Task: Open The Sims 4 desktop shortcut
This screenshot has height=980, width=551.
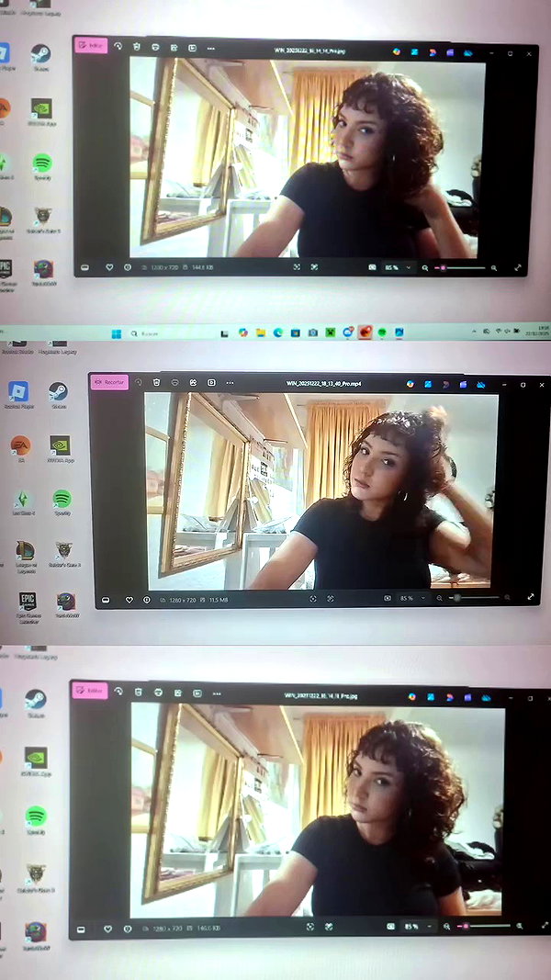Action: 23,501
